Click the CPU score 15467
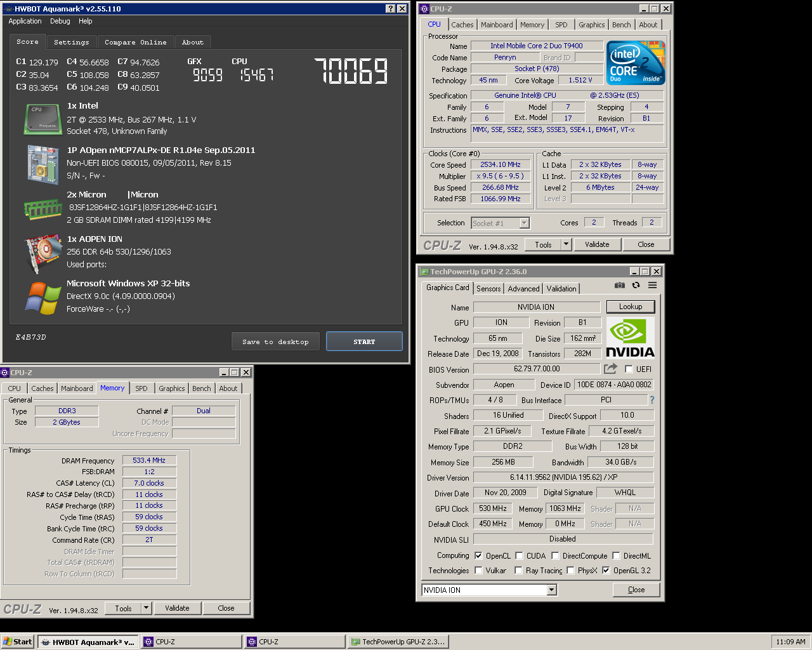Image resolution: width=812 pixels, height=650 pixels. click(256, 75)
